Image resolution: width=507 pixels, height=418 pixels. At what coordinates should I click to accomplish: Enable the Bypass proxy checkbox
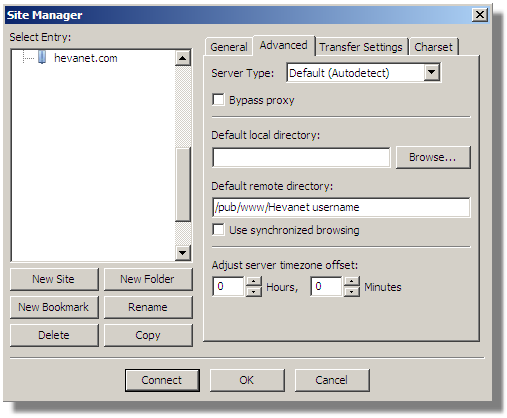(x=218, y=100)
